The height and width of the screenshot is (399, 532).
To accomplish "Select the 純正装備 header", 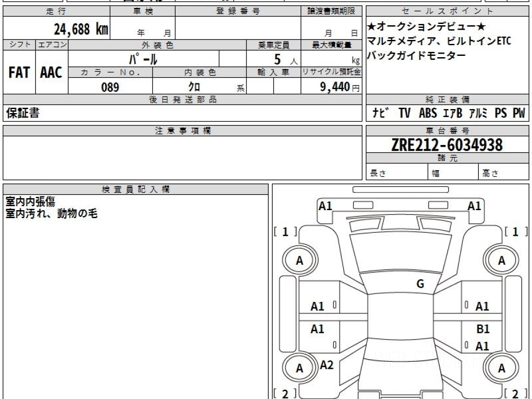I will [448, 100].
